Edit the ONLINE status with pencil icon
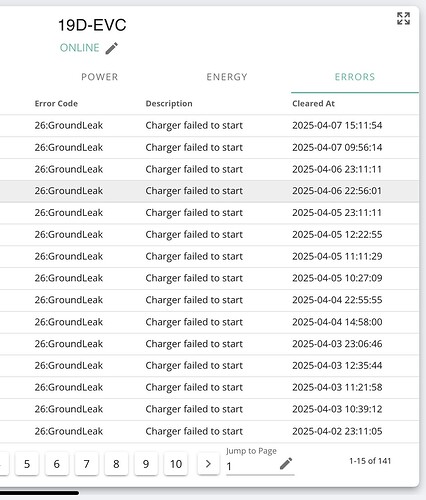The height and width of the screenshot is (500, 426). [x=112, y=48]
